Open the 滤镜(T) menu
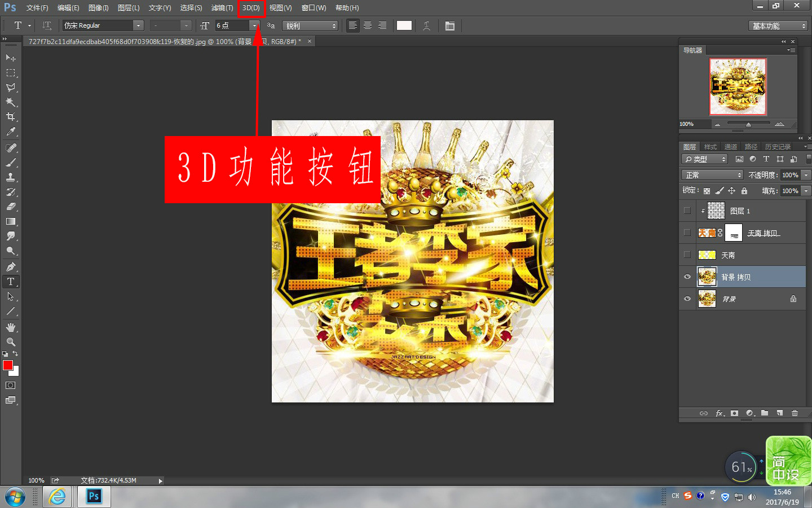 [x=222, y=8]
